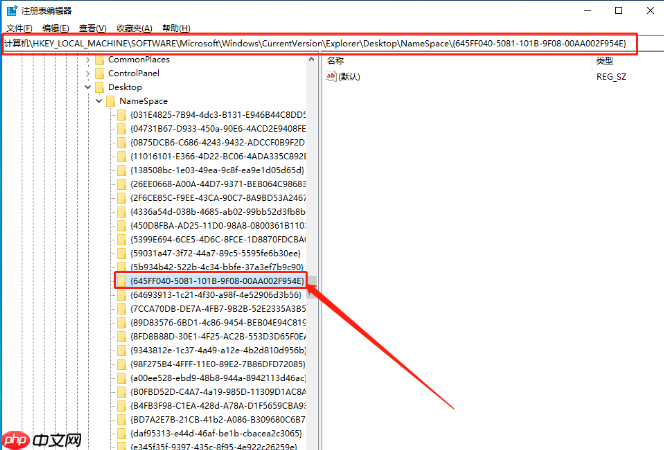Expand the CommonPlaces key
Image resolution: width=664 pixels, height=450 pixels.
point(88,60)
